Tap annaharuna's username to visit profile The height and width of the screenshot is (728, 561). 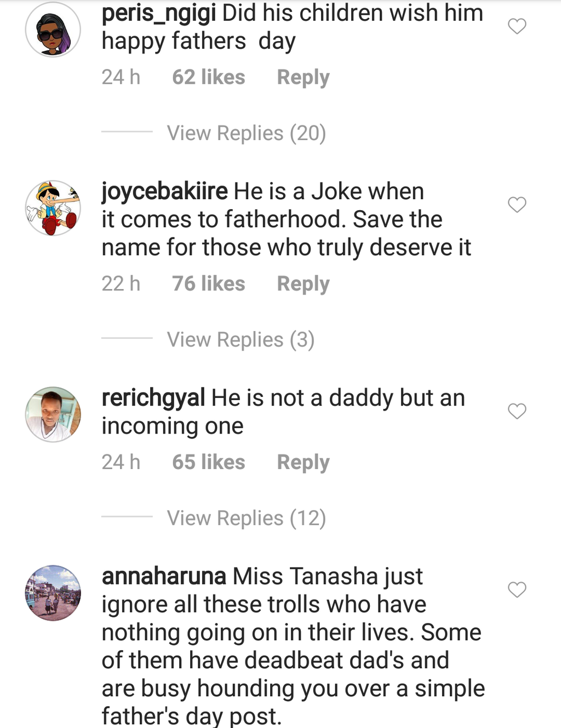point(163,576)
